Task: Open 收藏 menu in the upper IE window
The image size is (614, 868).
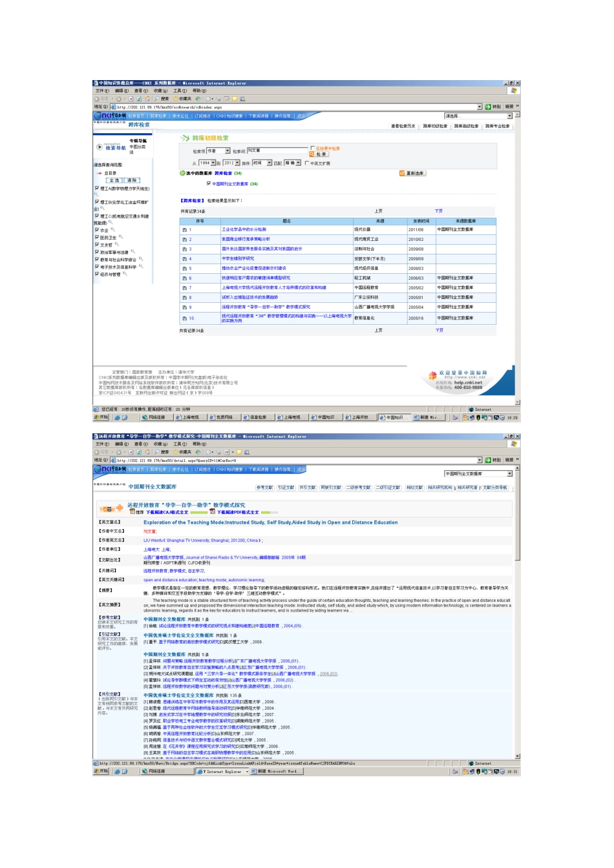Action: [x=160, y=91]
